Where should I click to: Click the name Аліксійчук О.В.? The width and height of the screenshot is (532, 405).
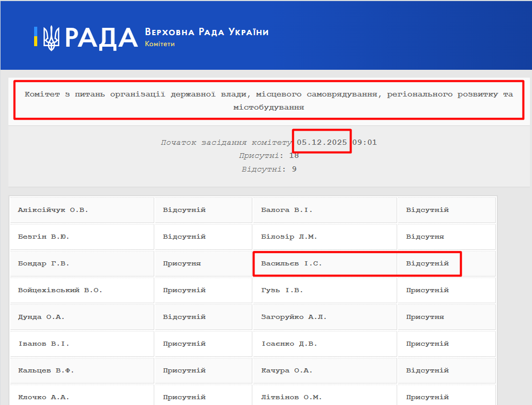[53, 210]
